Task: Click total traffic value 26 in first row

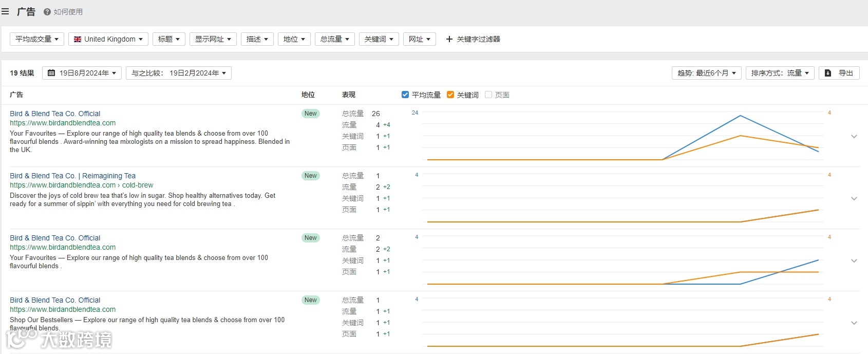Action: 376,114
